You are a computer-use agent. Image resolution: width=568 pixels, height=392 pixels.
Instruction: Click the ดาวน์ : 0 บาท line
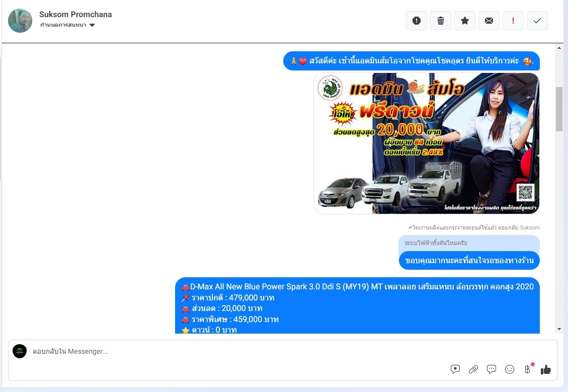click(x=209, y=330)
